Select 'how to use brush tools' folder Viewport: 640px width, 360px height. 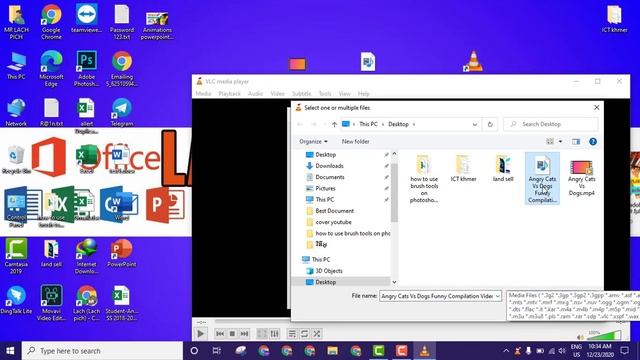click(x=424, y=179)
